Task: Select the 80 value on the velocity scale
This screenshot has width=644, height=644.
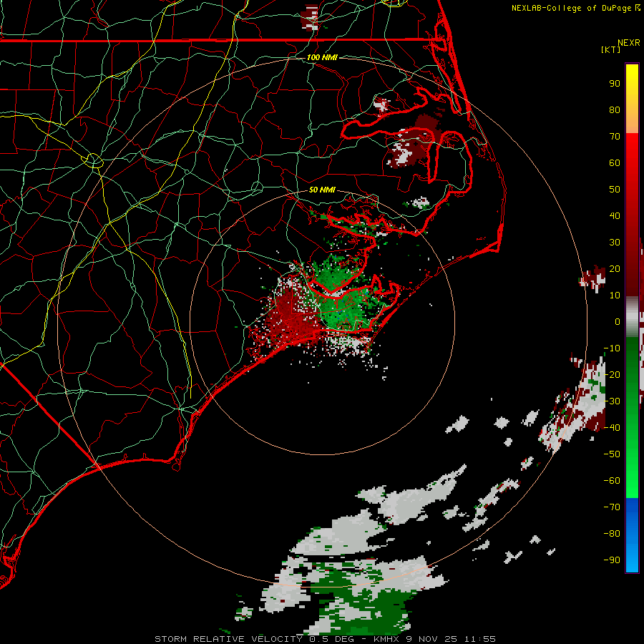Action: tap(615, 110)
